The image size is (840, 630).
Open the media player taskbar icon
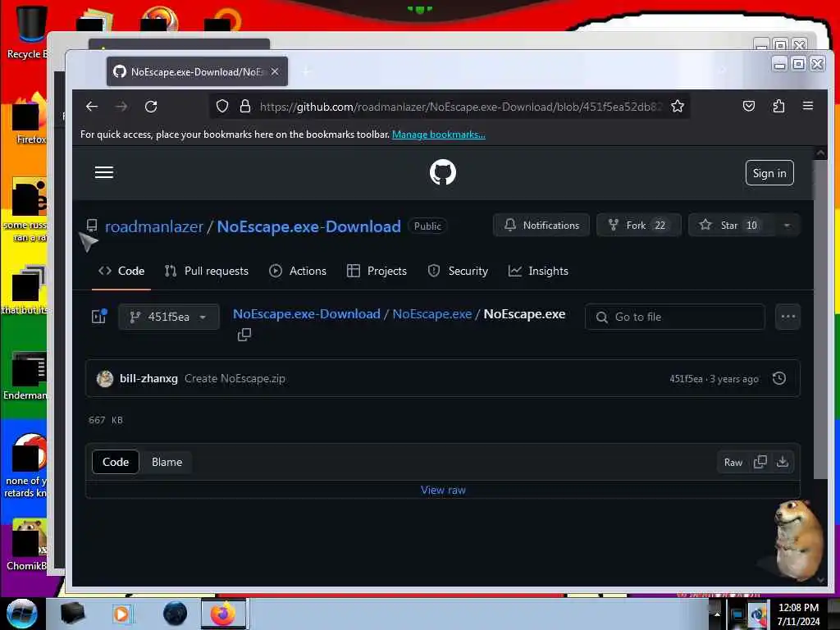pyautogui.click(x=121, y=614)
